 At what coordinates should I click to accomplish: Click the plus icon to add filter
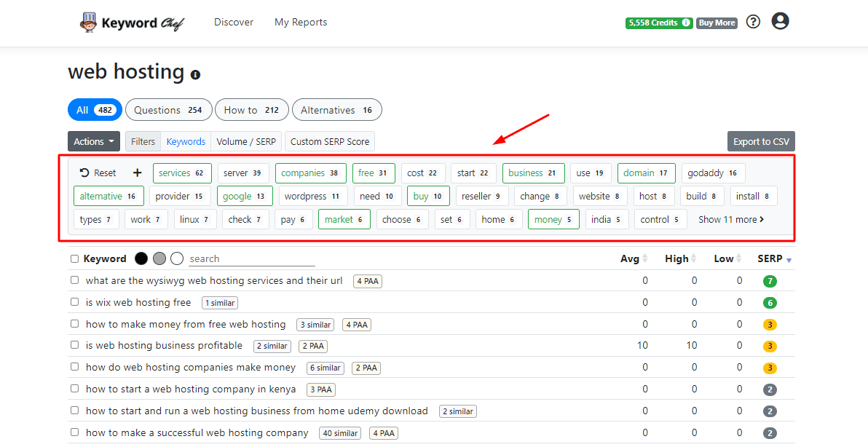tap(138, 173)
